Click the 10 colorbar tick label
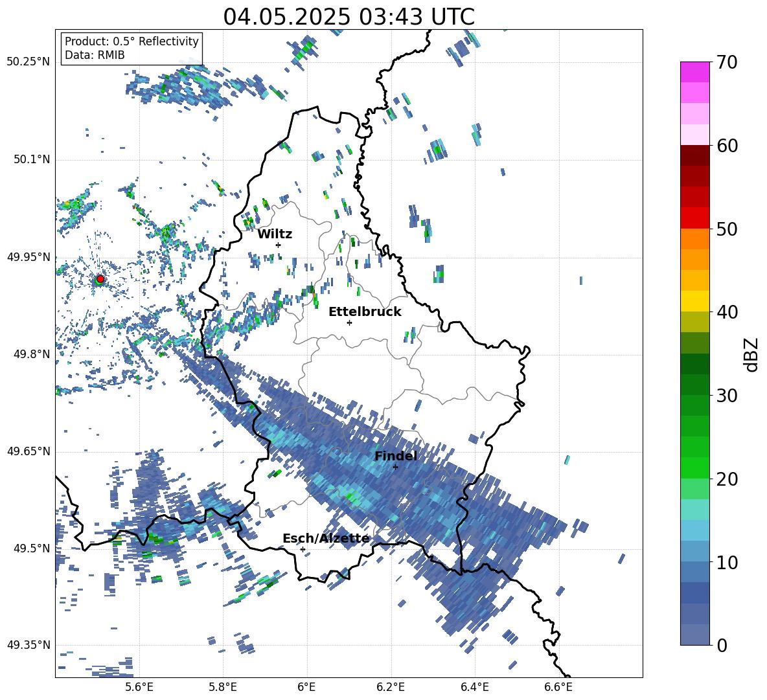Image resolution: width=767 pixels, height=700 pixels. (x=727, y=562)
